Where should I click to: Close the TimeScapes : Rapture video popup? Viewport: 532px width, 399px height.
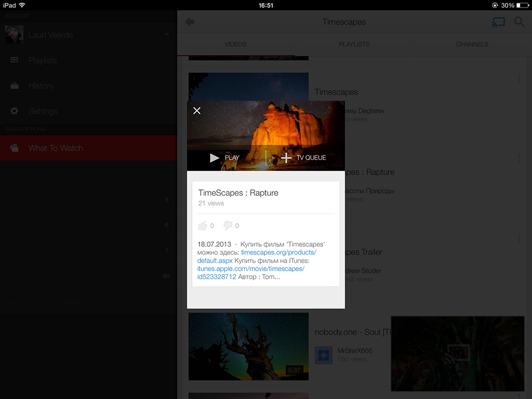tap(197, 111)
